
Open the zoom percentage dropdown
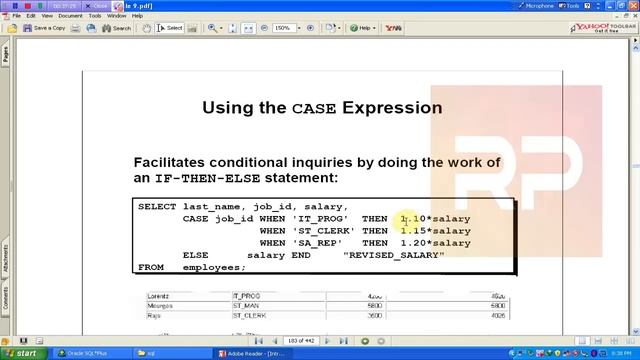coord(299,28)
